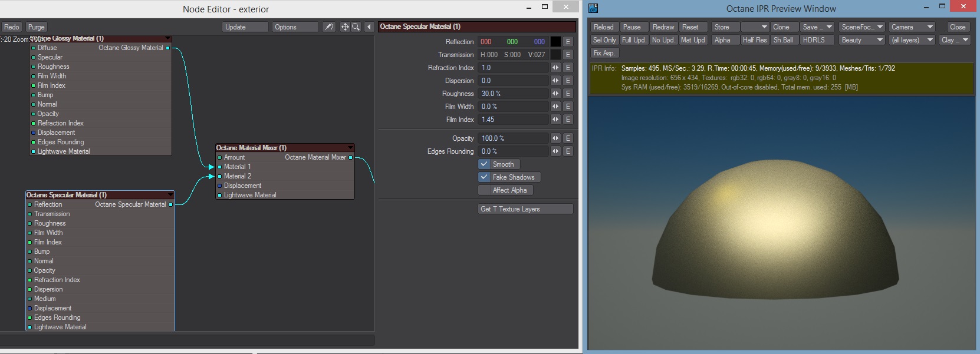Click the Refraction Index value arrows

point(555,68)
